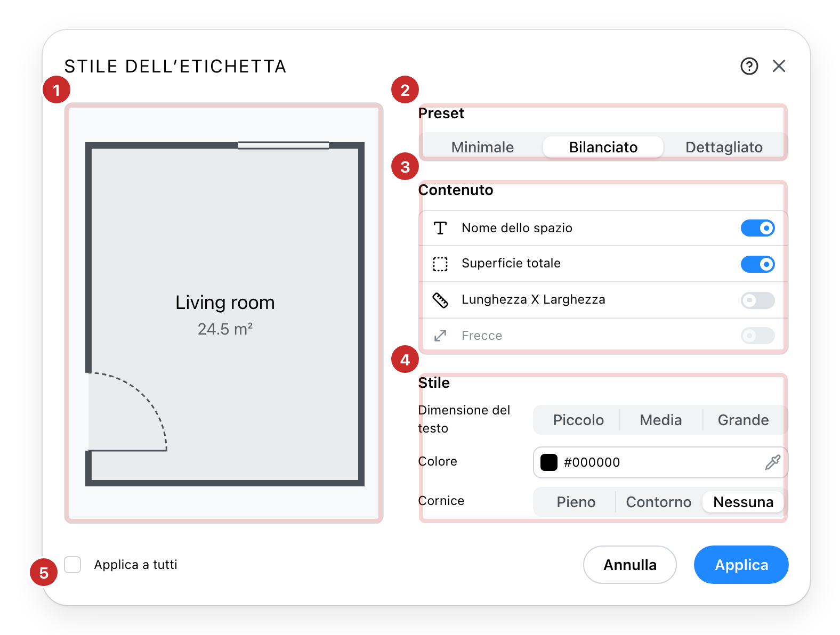
Task: Click the black color swatch
Action: [548, 462]
